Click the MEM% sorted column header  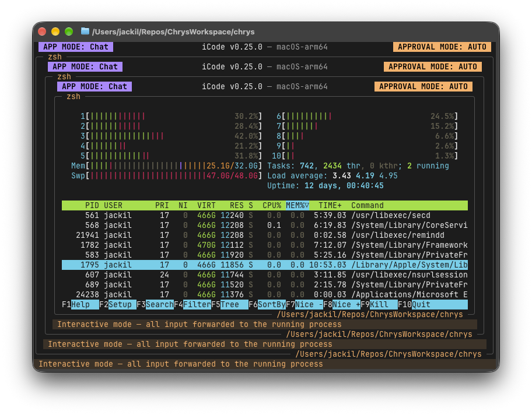pos(297,206)
